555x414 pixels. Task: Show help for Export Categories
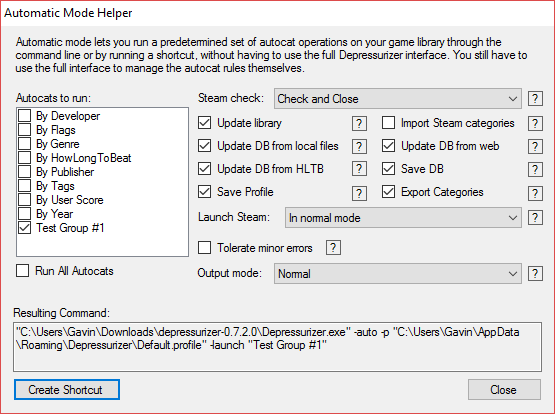(x=535, y=193)
